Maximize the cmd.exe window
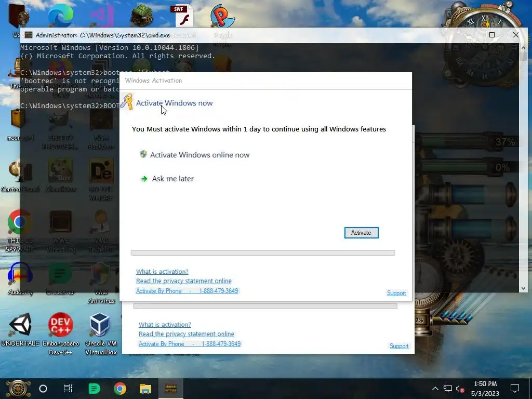This screenshot has width=532, height=399. (492, 35)
